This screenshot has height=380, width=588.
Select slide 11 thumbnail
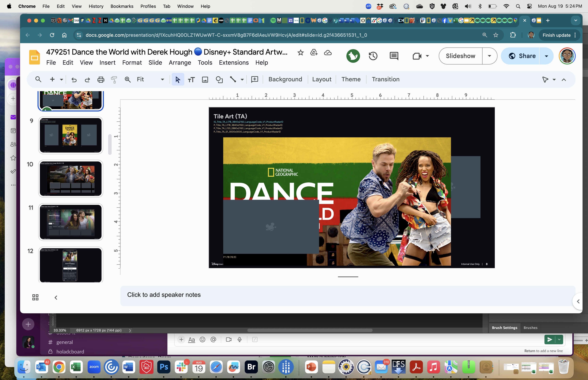pos(71,222)
